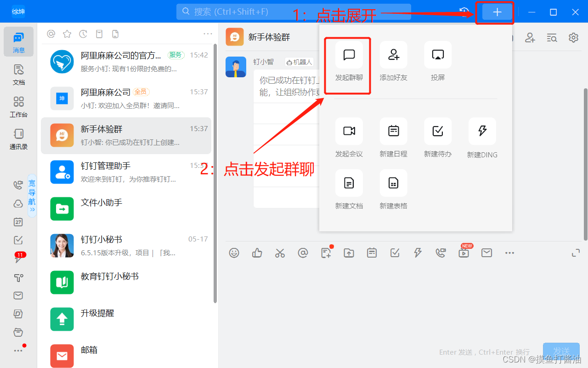The width and height of the screenshot is (588, 368).
Task: Select 新建表格 in the popup menu
Action: coord(393,190)
